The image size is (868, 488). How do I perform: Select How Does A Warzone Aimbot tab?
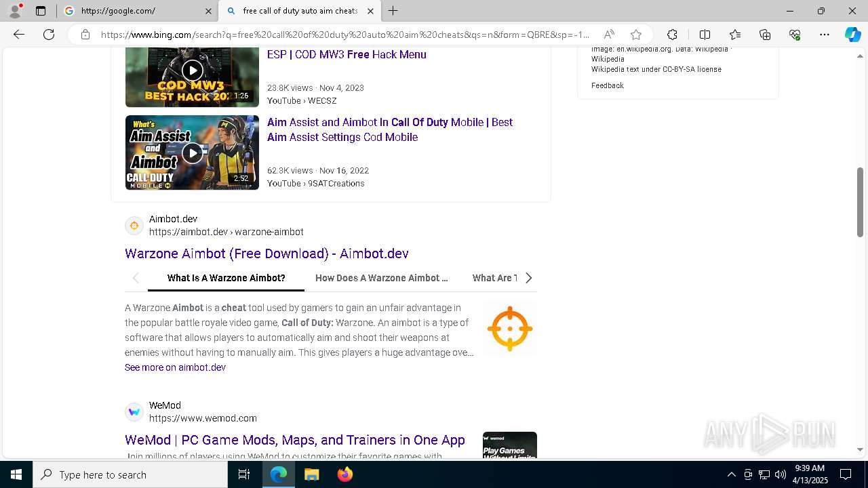tap(381, 278)
